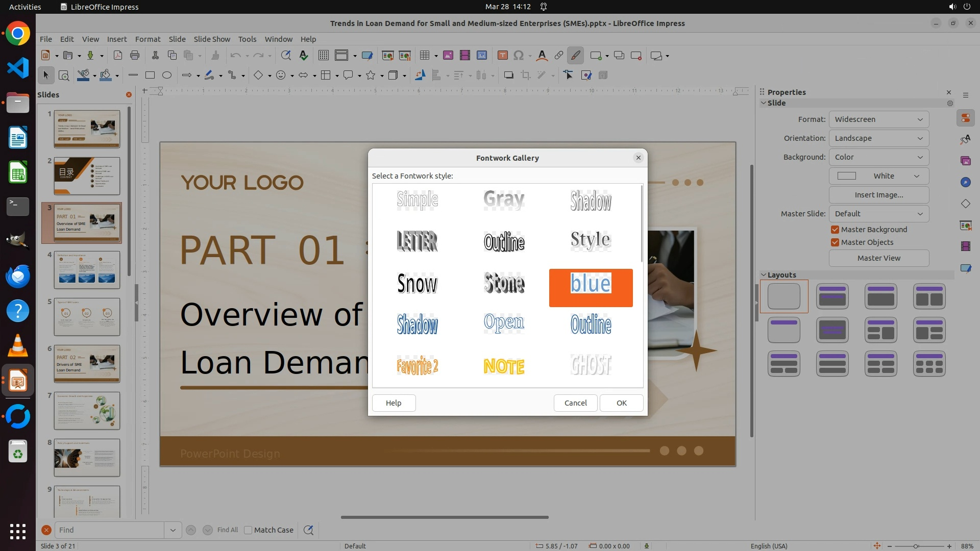This screenshot has width=980, height=551.
Task: Choose the NOTE Fontwork style
Action: click(x=504, y=366)
